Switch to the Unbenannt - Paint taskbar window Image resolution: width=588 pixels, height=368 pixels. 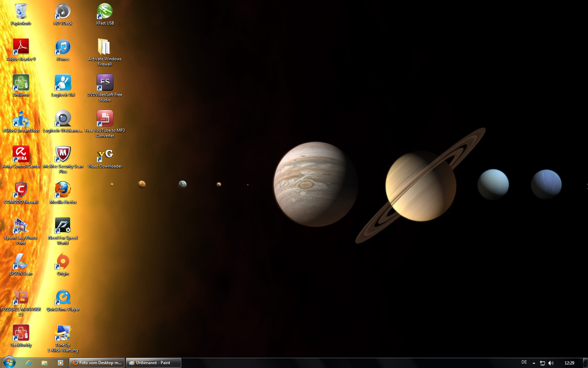click(153, 363)
